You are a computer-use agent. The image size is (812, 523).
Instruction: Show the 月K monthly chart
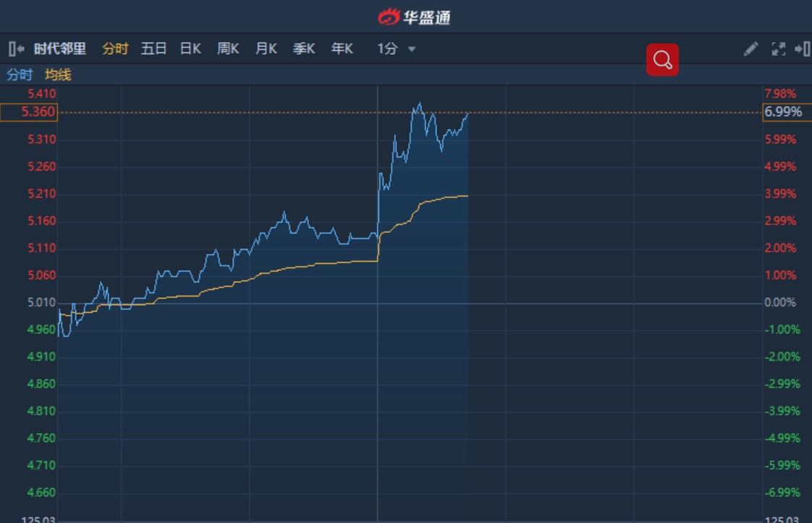pos(266,49)
